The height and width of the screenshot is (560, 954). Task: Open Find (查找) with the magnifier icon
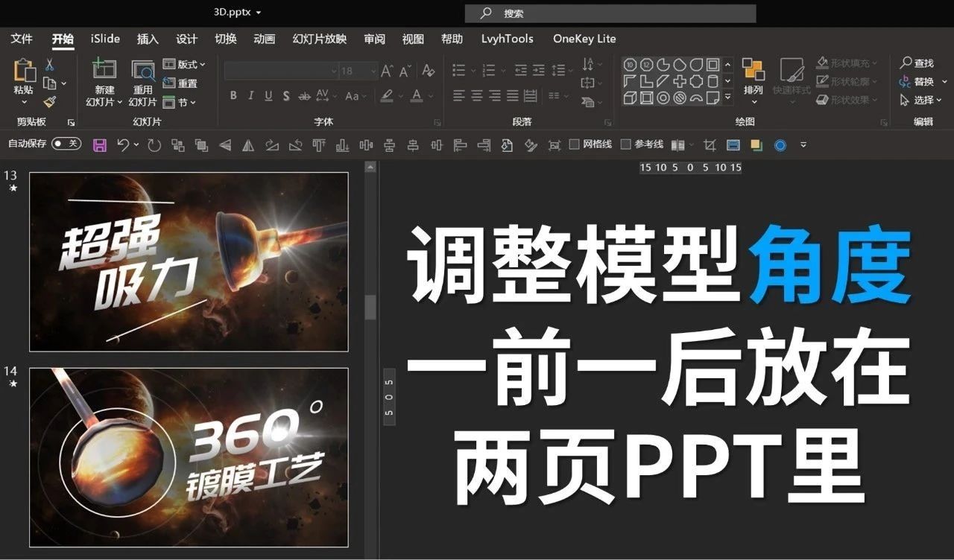(919, 63)
